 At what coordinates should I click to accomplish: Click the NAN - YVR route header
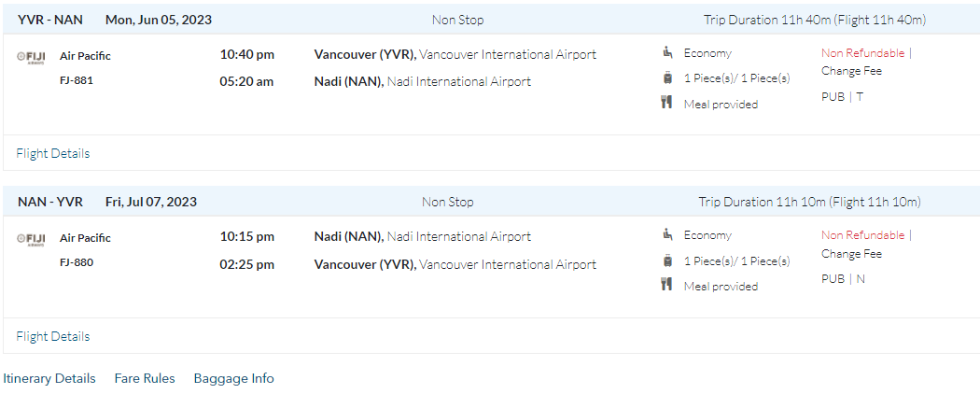[50, 202]
